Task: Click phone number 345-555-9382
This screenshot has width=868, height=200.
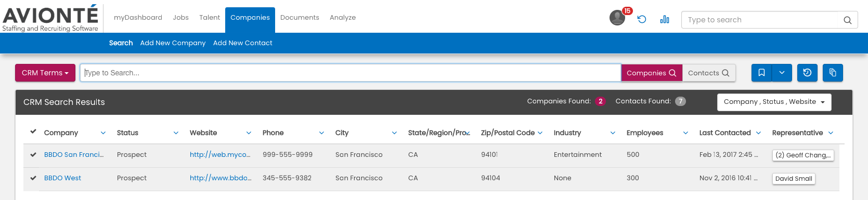Action: [287, 178]
